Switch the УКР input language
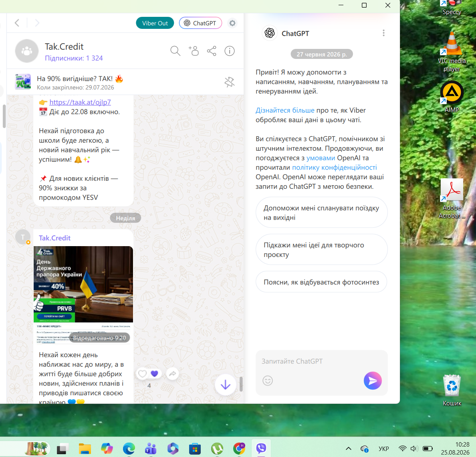Viewport: 476px width, 457px height. tap(384, 449)
